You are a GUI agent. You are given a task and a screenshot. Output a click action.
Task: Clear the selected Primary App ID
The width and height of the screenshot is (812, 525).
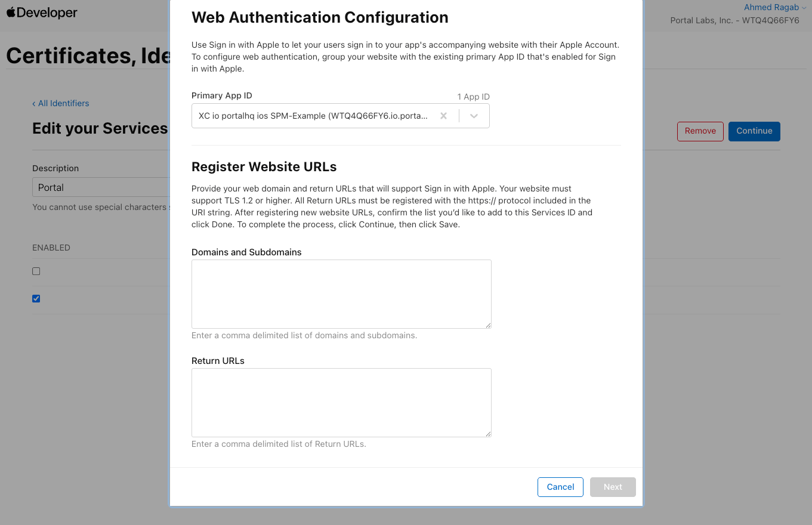coord(443,116)
